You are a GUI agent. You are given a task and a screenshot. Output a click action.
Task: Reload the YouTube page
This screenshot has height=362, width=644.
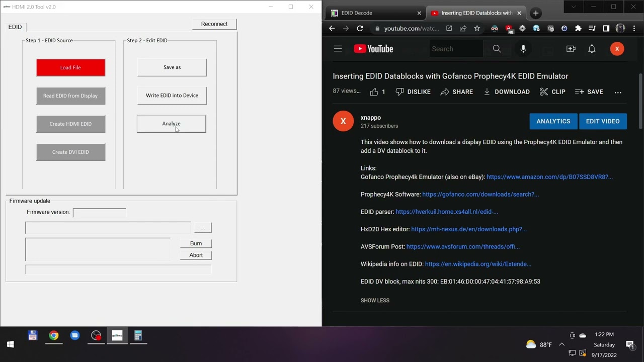click(x=360, y=29)
